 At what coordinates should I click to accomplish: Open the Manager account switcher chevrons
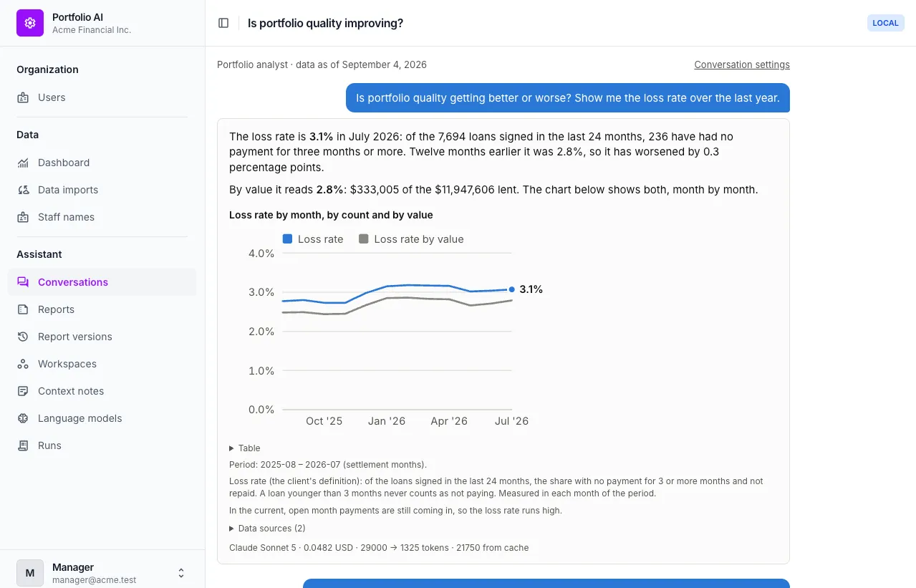(181, 573)
